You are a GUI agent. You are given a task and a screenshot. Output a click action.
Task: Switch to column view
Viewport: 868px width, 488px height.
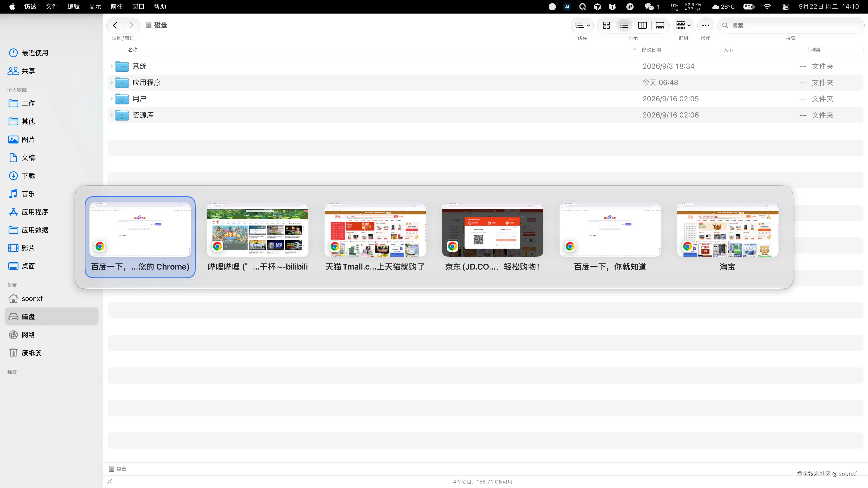642,25
